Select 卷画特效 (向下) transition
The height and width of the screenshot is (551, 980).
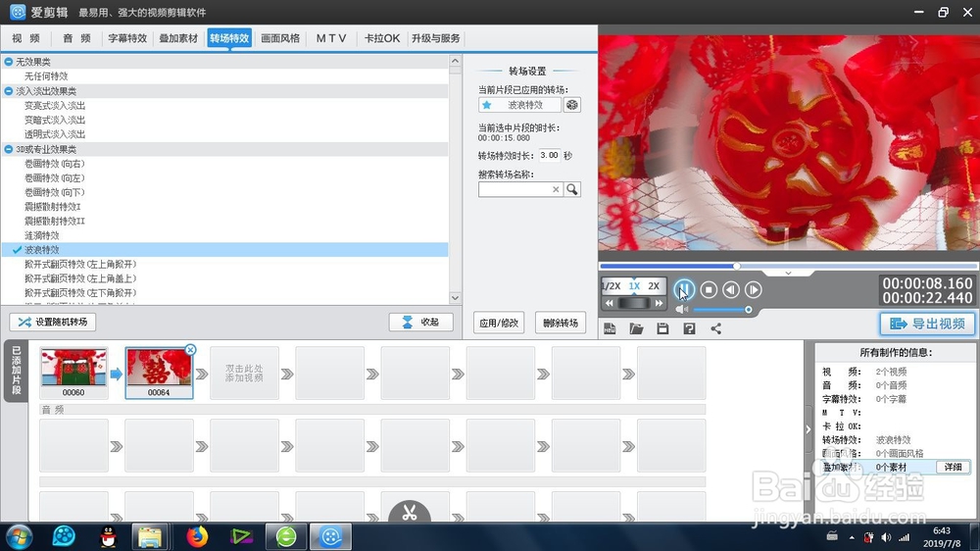pos(55,192)
